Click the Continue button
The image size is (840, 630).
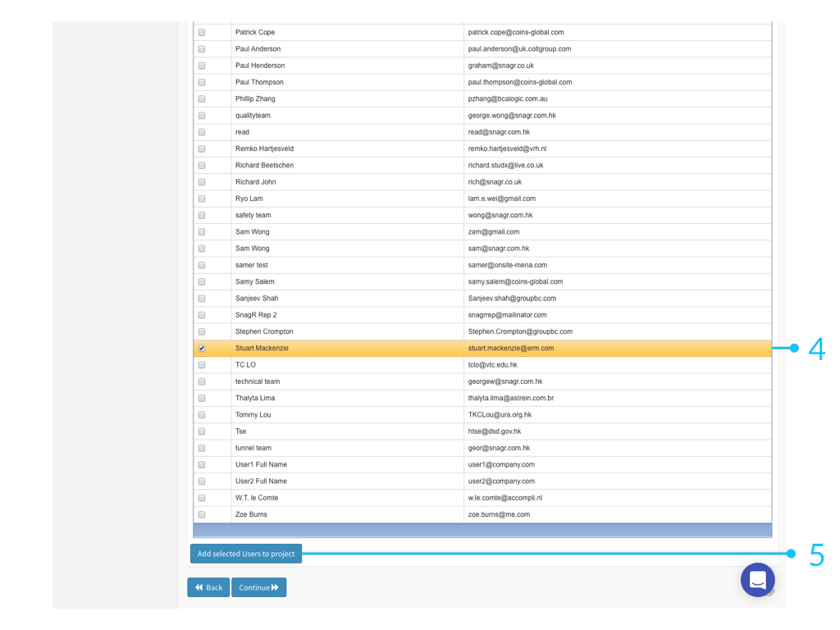click(258, 587)
